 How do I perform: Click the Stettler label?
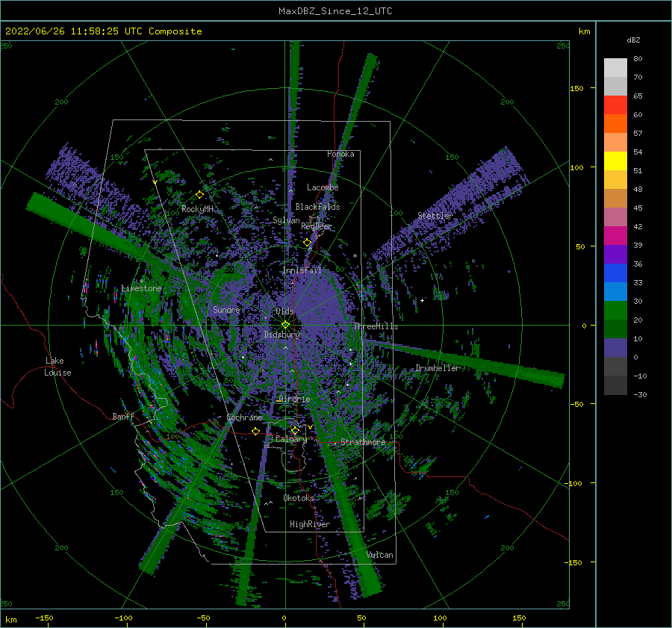[x=435, y=216]
